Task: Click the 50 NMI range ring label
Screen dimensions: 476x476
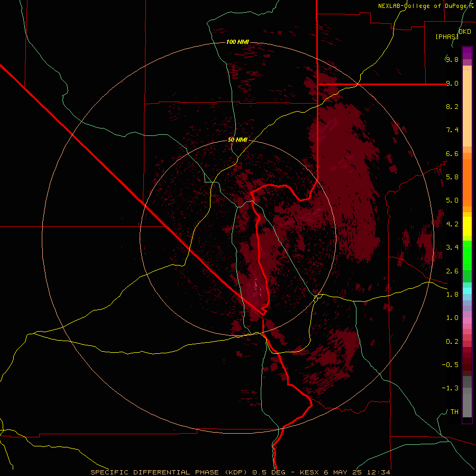Action: pyautogui.click(x=237, y=140)
